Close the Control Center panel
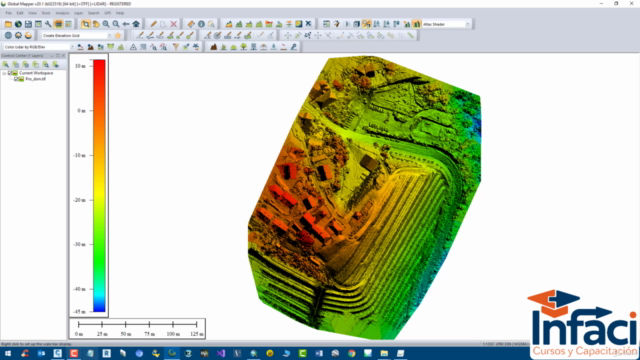This screenshot has height=360, width=640. point(63,56)
